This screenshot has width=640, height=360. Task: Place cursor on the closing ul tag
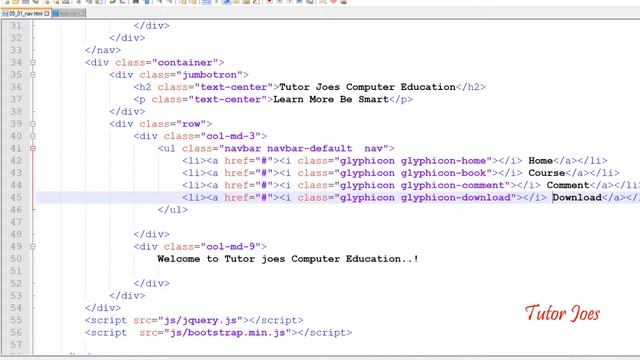click(x=173, y=210)
